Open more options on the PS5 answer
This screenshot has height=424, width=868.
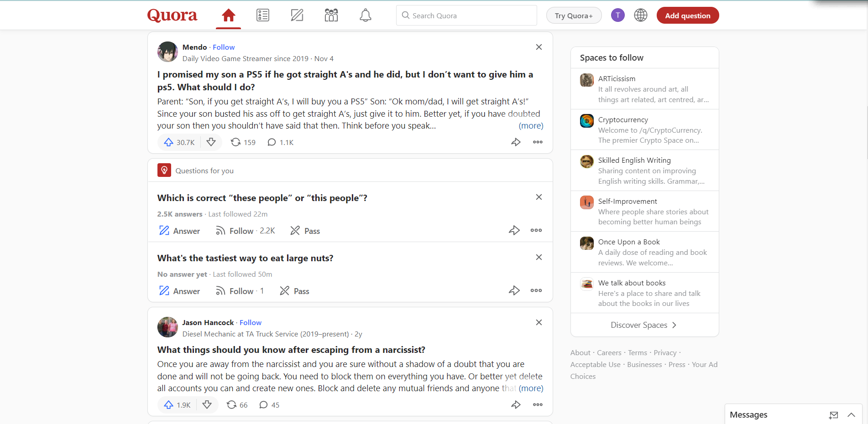[538, 142]
